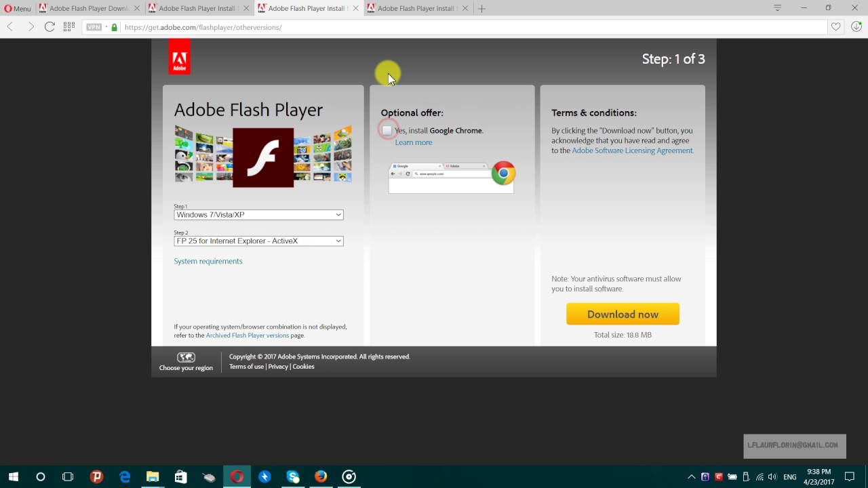Check the battery status tray icon
This screenshot has width=868, height=488.
(732, 477)
